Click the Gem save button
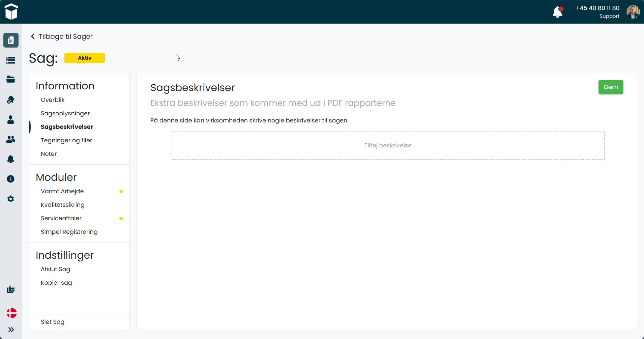Viewport: 644px width, 339px height. [611, 87]
